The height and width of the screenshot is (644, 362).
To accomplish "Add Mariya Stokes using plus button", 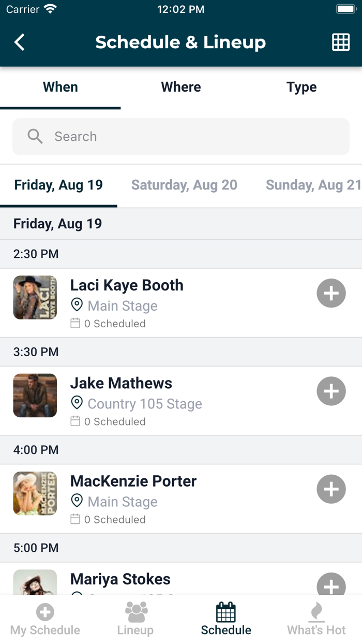I will (331, 585).
